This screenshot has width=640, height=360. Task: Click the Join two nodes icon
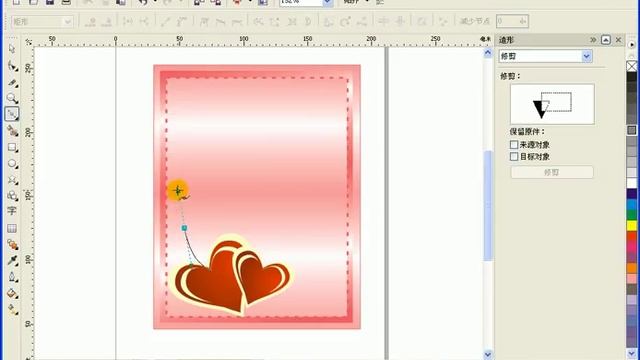[127, 22]
